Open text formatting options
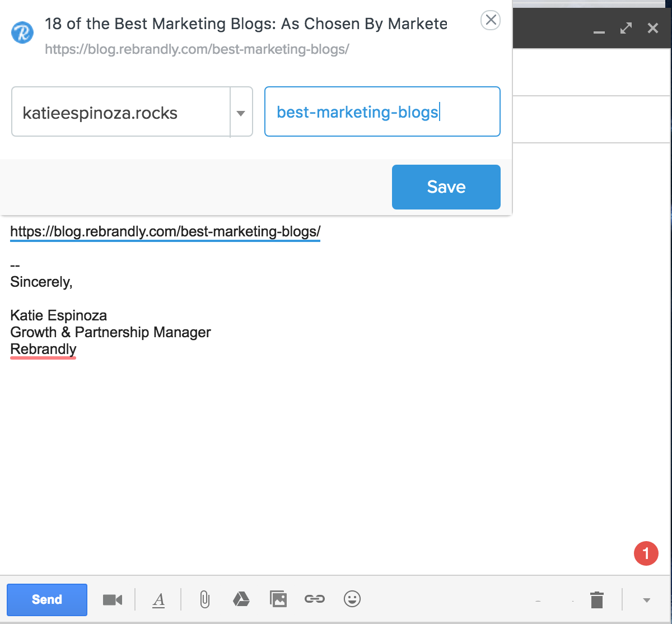The image size is (672, 624). (x=159, y=600)
